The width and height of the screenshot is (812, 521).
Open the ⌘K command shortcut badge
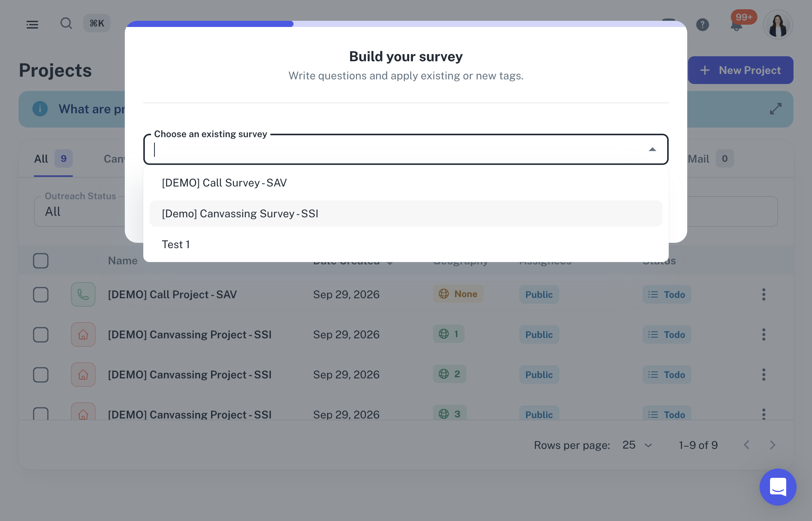pyautogui.click(x=97, y=24)
